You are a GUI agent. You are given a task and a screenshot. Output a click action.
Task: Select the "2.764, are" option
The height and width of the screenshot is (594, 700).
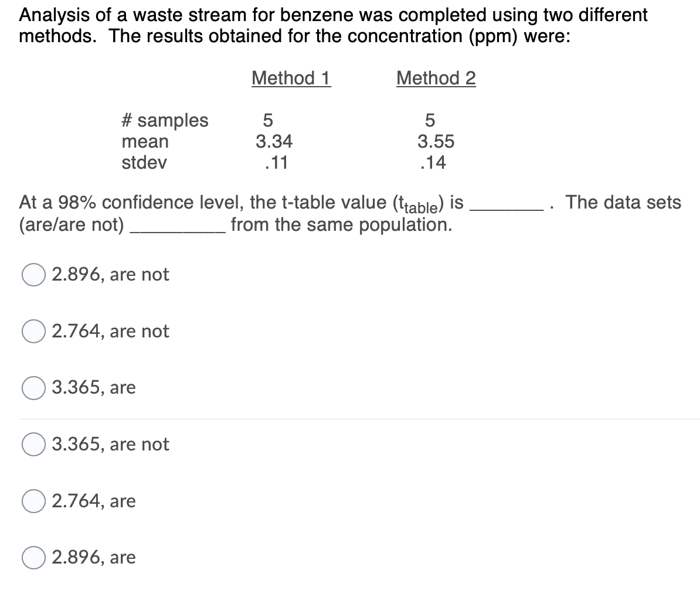click(97, 501)
